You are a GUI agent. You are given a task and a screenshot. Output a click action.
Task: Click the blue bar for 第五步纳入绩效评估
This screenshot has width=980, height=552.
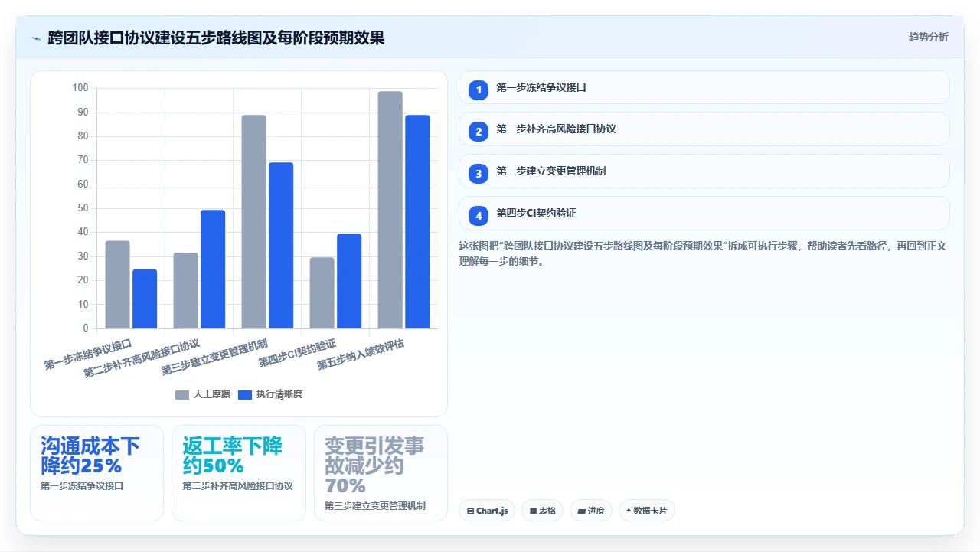[417, 222]
